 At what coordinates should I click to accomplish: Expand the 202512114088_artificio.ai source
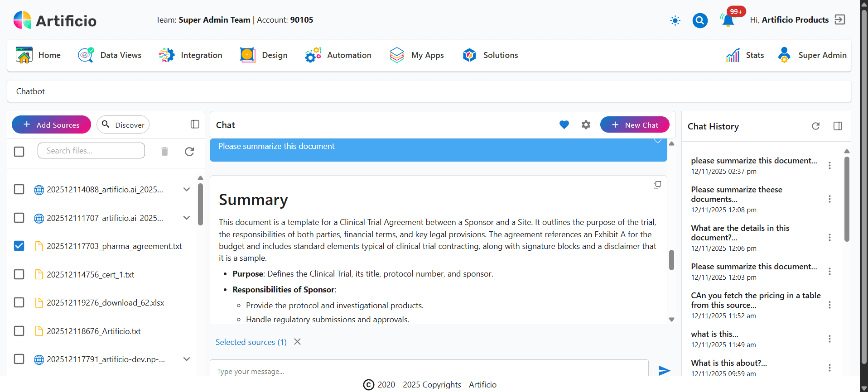coord(187,189)
